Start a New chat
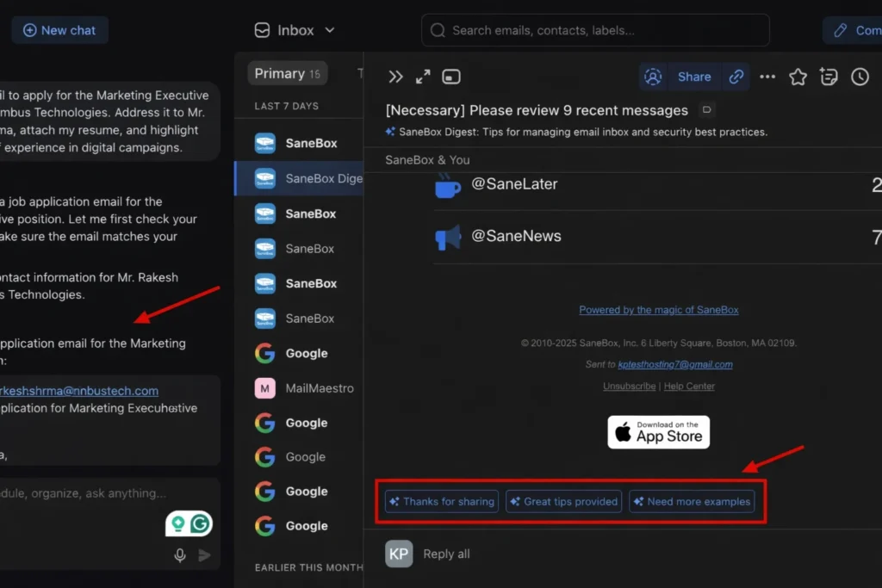This screenshot has width=882, height=588. pyautogui.click(x=59, y=30)
